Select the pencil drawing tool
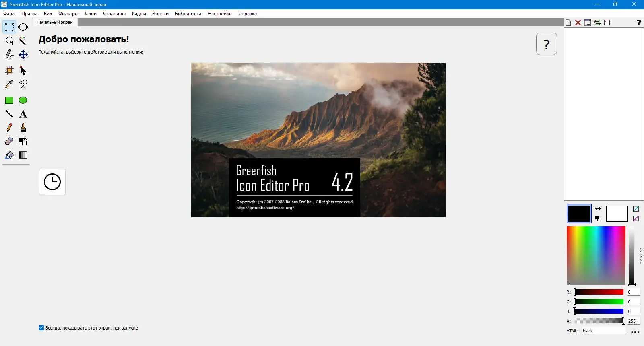 point(9,128)
